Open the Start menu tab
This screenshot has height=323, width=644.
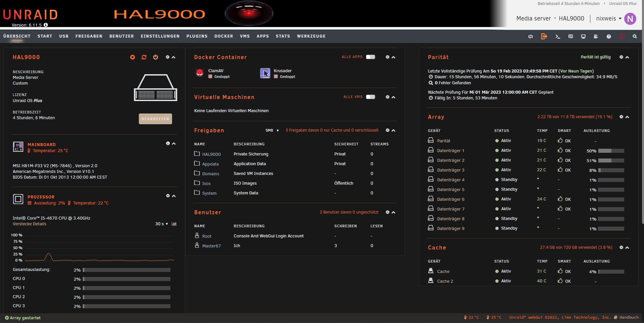(x=45, y=36)
